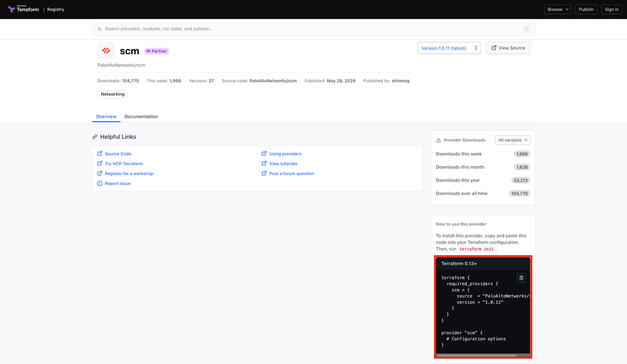This screenshot has height=364, width=627.
Task: Click the code block horizontal scrollbar
Action: pyautogui.click(x=476, y=355)
